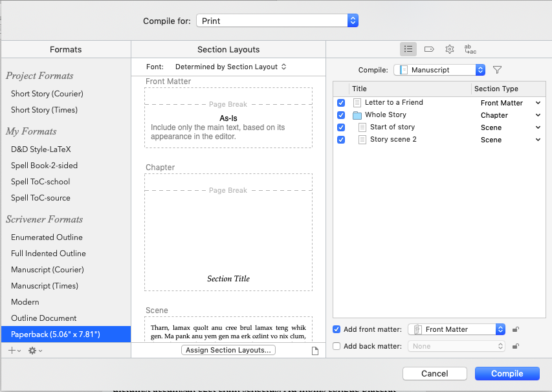Click the plus add format button
The width and height of the screenshot is (552, 392).
(x=14, y=351)
